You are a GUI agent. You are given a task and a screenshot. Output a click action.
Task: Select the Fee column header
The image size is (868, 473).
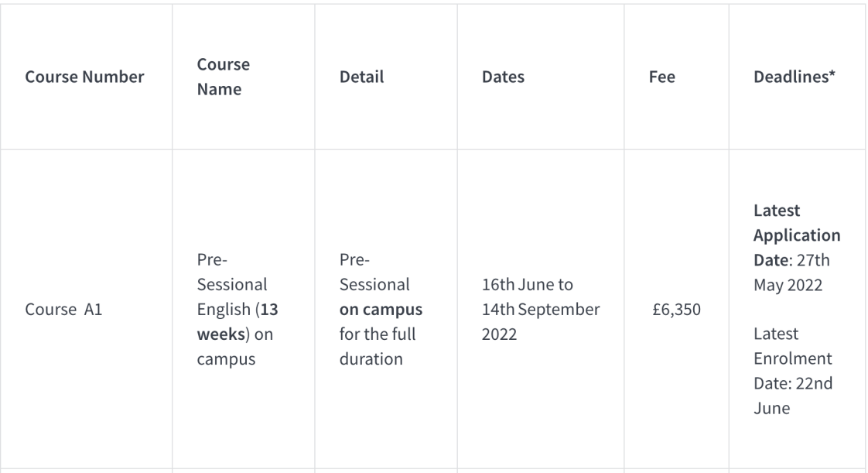click(x=662, y=77)
